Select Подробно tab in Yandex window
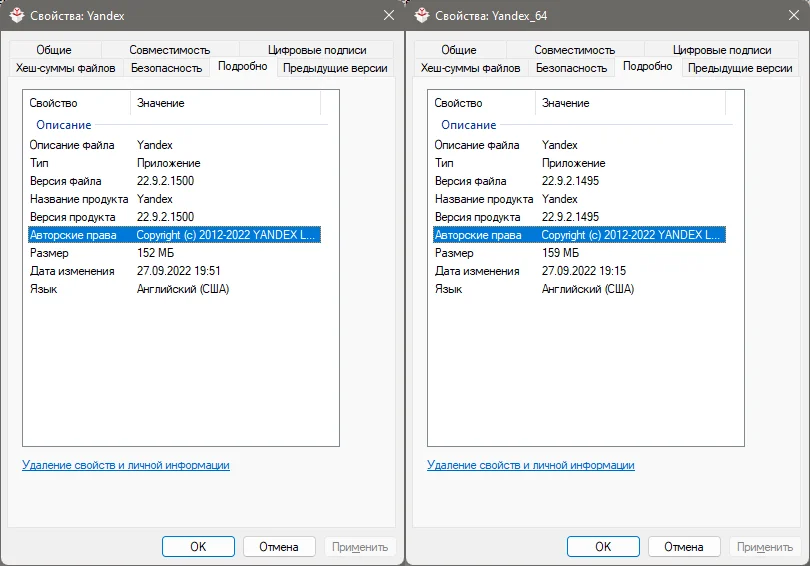This screenshot has height=566, width=810. pos(243,66)
